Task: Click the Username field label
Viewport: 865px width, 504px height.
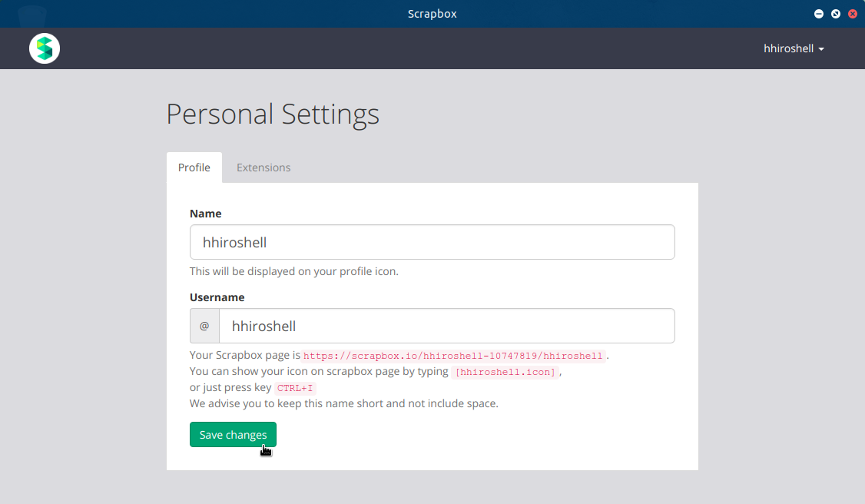Action: click(x=217, y=297)
